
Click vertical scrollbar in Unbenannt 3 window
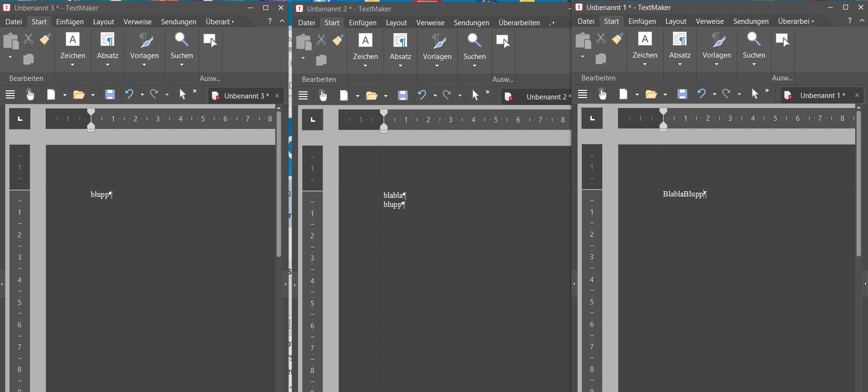coord(279,185)
